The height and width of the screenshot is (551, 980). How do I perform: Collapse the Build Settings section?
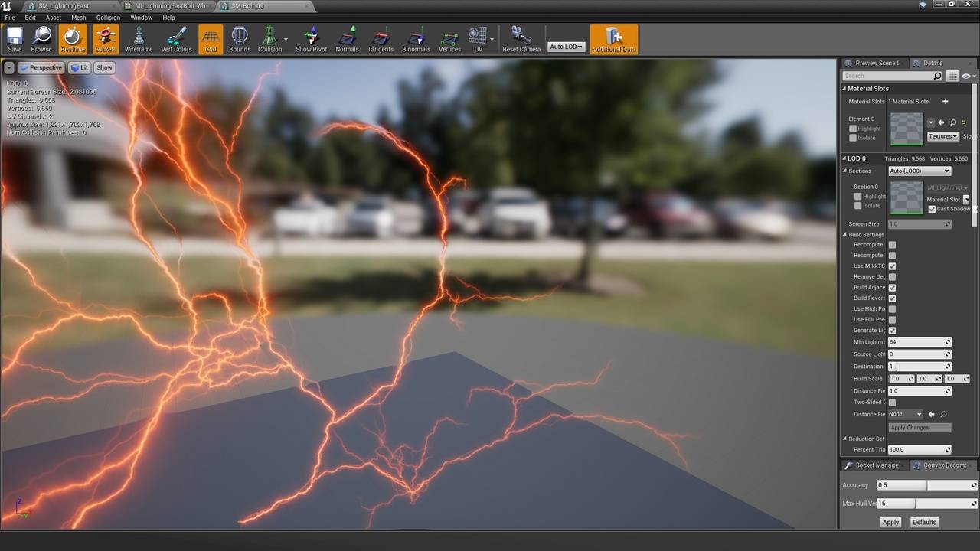(x=845, y=235)
